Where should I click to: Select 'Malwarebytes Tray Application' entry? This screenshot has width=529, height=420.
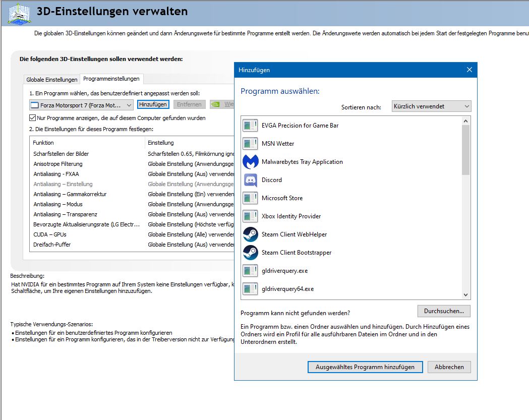351,162
